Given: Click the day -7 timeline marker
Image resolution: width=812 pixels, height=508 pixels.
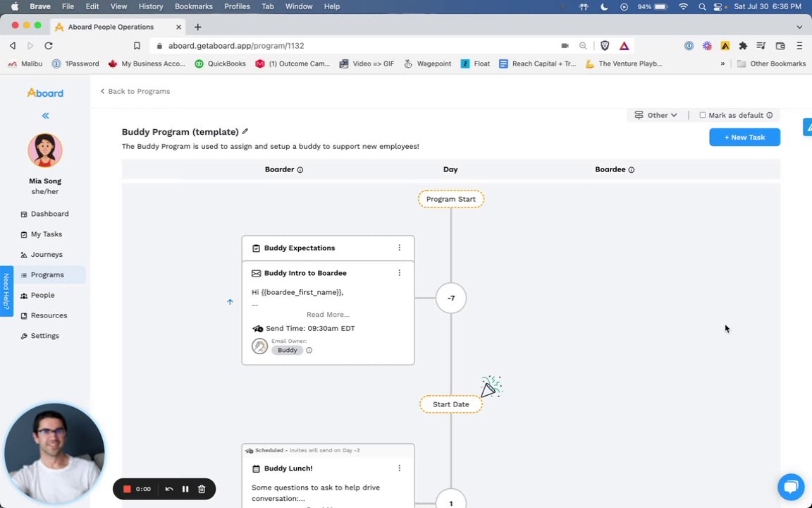Looking at the screenshot, I should coord(451,298).
